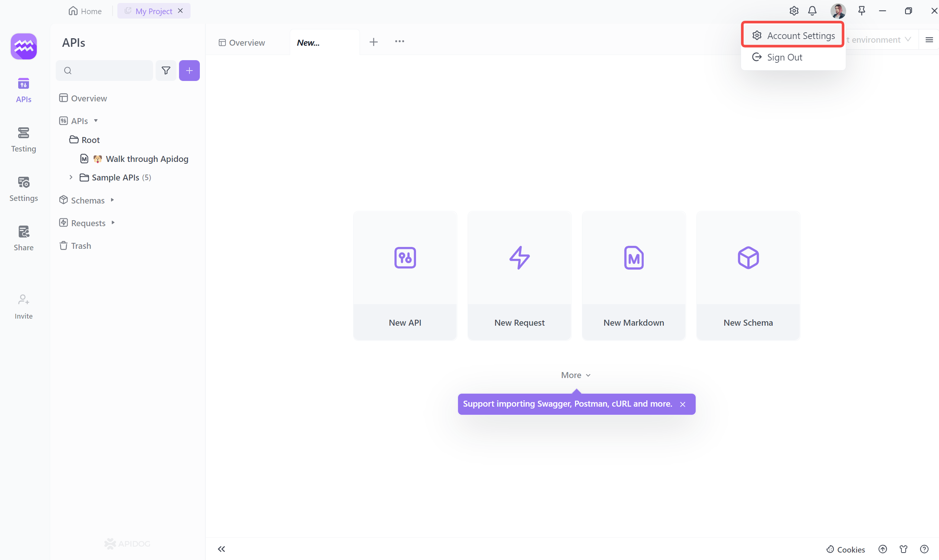
Task: Click the purple plus add button
Action: click(189, 71)
